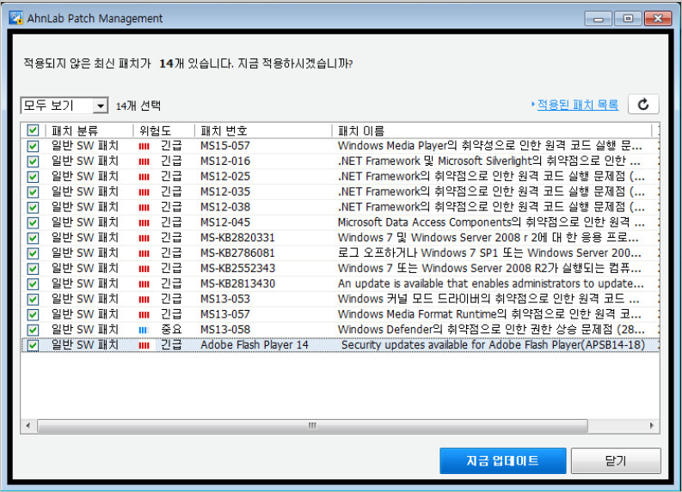
Task: Toggle the select-all checkbox in table header
Action: click(x=33, y=131)
